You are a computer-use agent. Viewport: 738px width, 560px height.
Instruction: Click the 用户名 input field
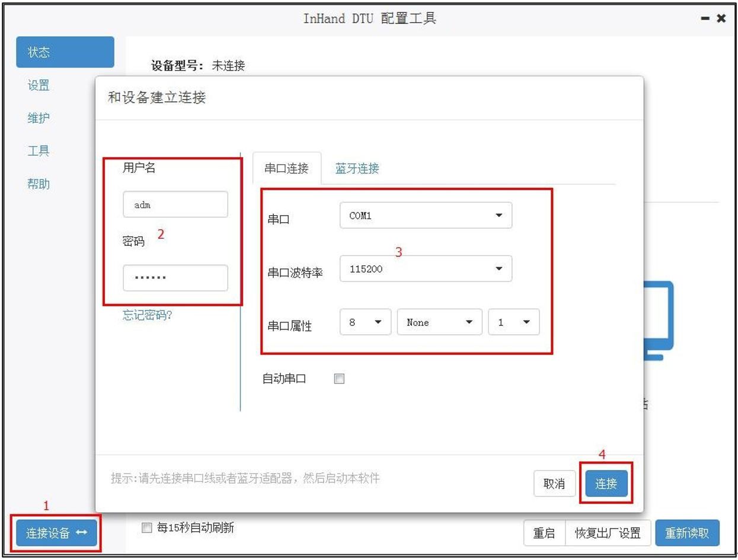click(x=175, y=204)
